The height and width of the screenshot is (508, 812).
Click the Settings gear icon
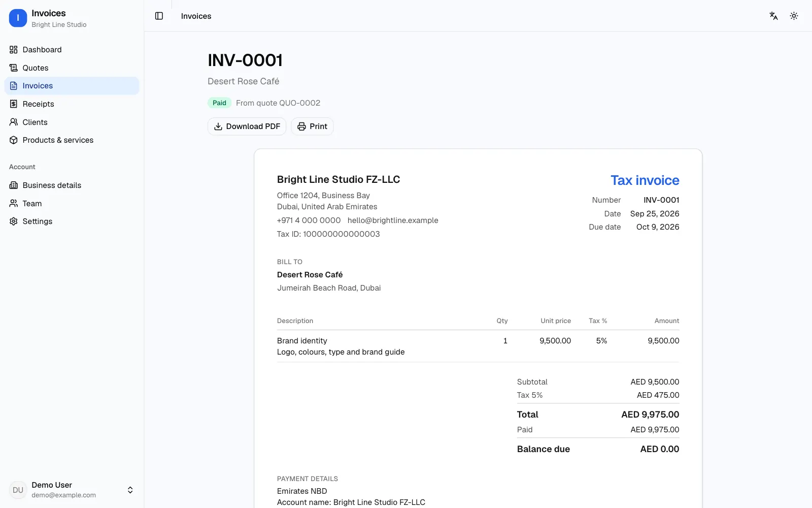click(x=14, y=221)
